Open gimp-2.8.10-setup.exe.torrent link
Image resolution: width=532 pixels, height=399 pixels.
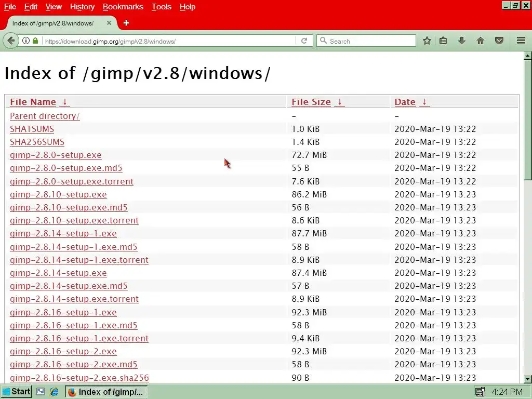[74, 220]
